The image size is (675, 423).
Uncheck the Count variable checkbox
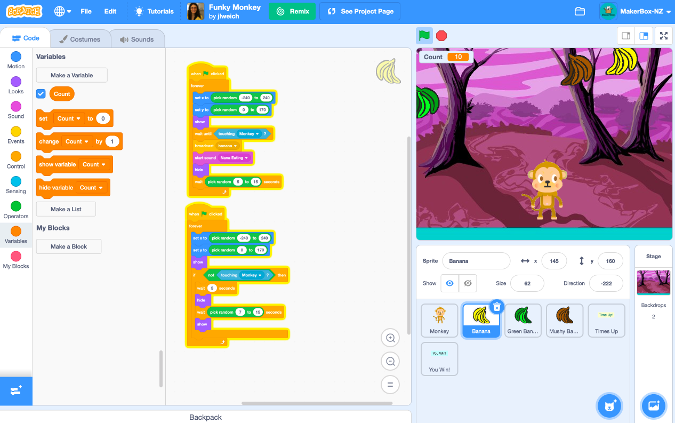(x=41, y=94)
